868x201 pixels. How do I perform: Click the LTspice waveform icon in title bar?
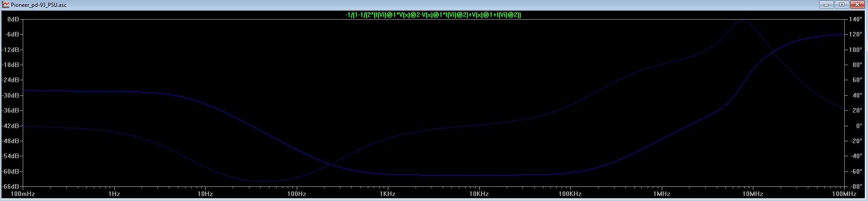coord(5,4)
